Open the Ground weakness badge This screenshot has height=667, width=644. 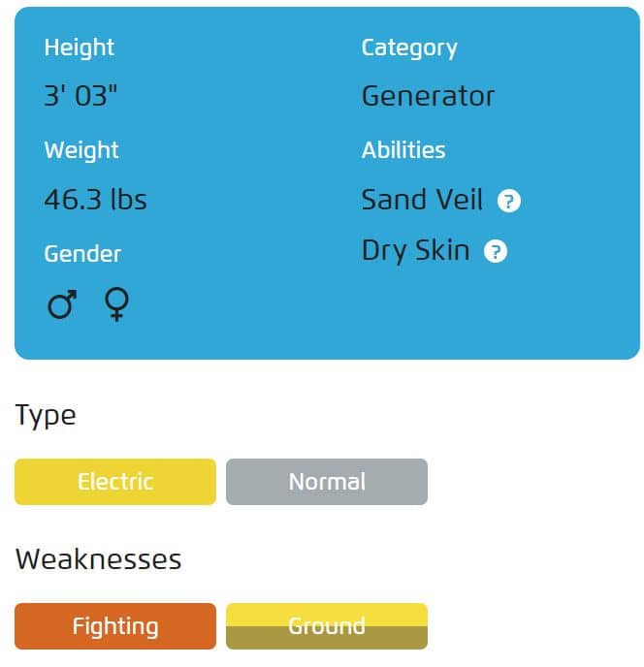click(327, 625)
